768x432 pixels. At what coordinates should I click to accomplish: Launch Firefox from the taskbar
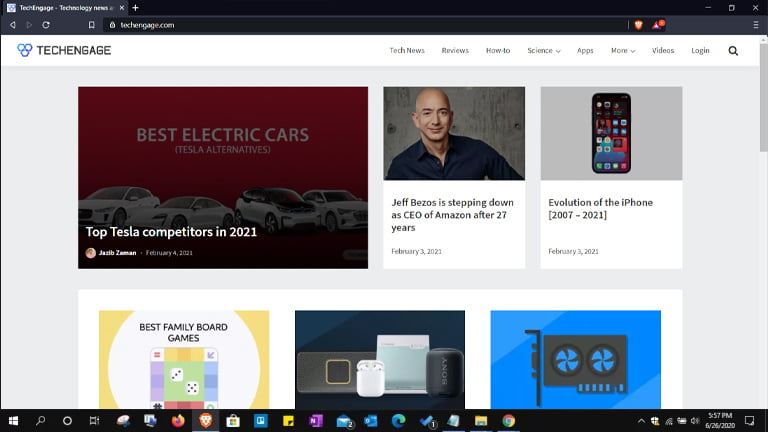coord(178,421)
